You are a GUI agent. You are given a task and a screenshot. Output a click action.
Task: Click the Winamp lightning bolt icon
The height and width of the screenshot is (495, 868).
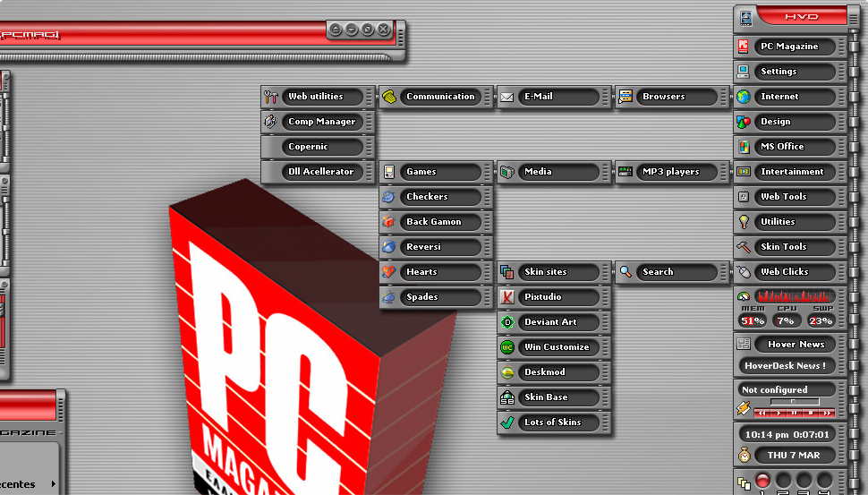(743, 408)
